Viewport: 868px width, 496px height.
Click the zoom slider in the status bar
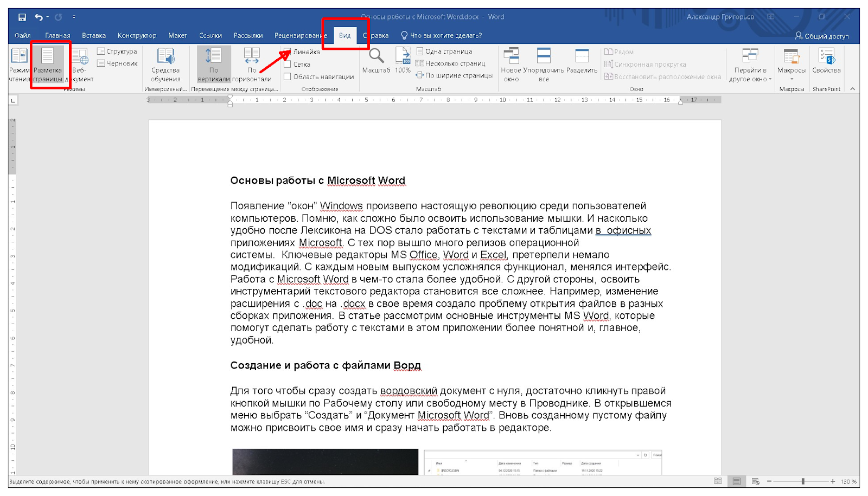pos(803,481)
